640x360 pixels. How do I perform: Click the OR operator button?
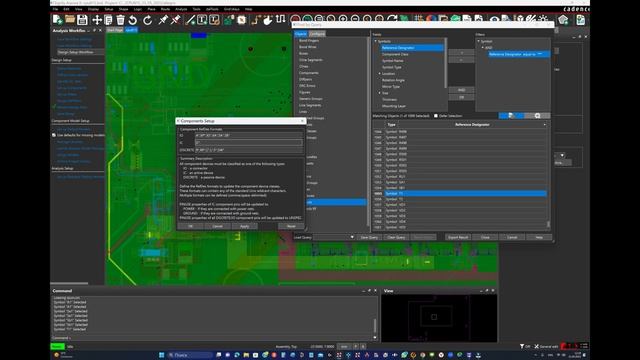point(461,97)
